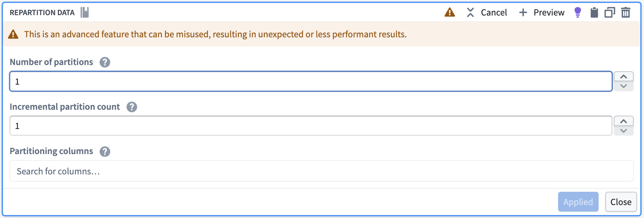Close the Repartition Data editor
The height and width of the screenshot is (218, 644).
[x=621, y=202]
